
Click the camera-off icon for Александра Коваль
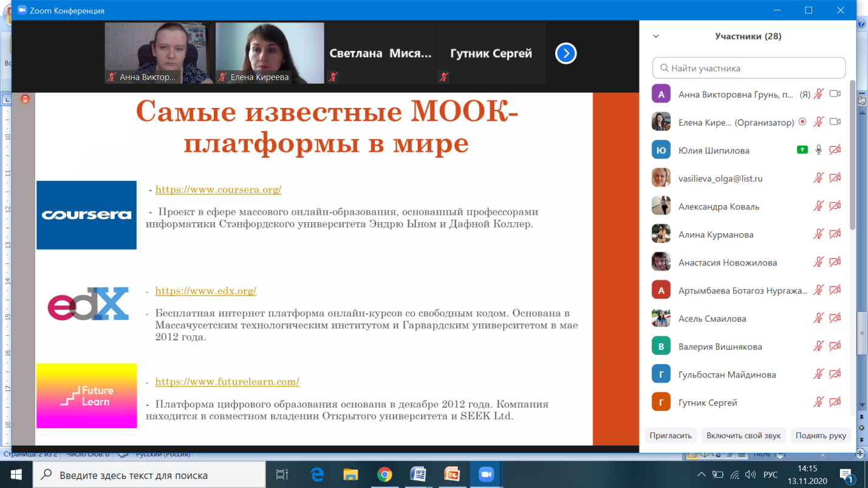(x=835, y=206)
